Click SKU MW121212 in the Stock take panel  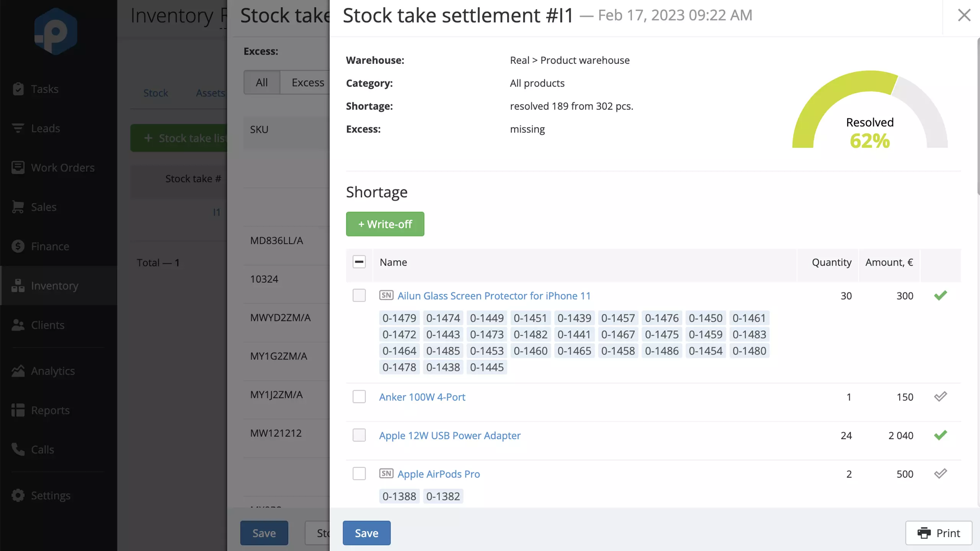pyautogui.click(x=276, y=433)
